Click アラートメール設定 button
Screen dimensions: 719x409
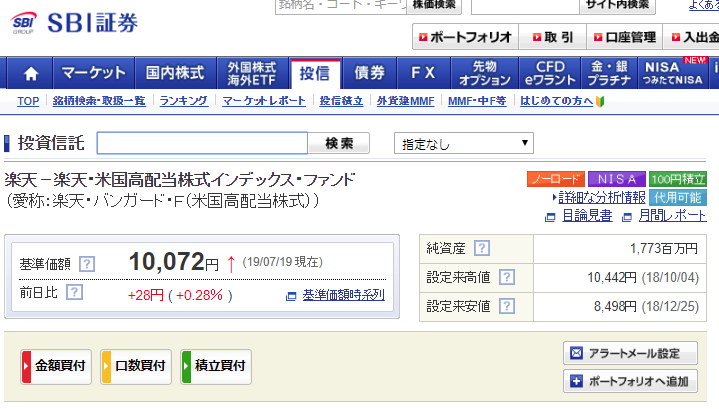[630, 353]
